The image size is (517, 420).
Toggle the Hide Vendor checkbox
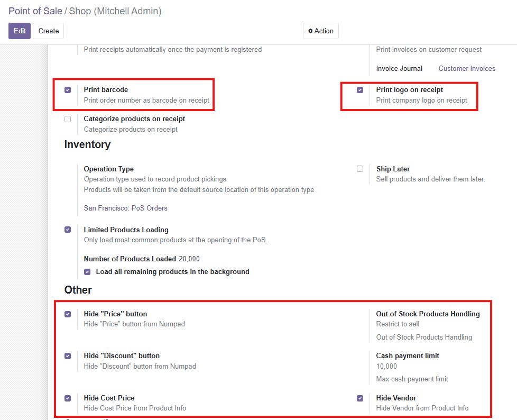click(x=360, y=398)
